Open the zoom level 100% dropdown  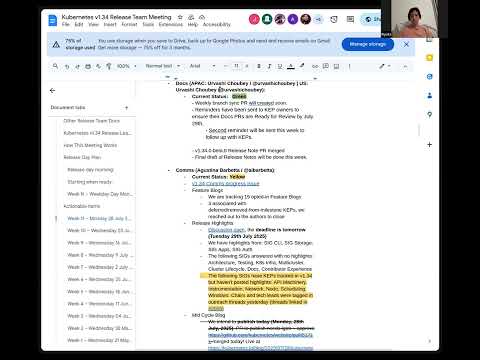click(x=126, y=66)
